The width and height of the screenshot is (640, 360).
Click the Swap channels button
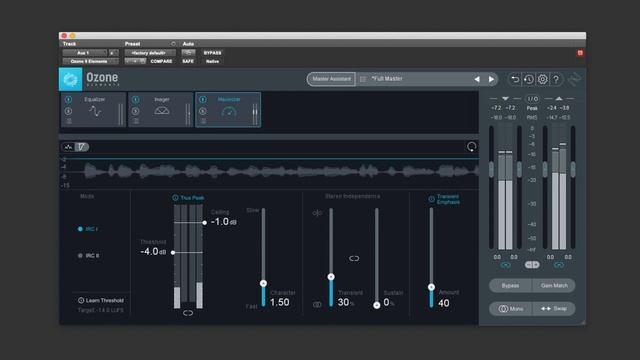click(x=554, y=309)
